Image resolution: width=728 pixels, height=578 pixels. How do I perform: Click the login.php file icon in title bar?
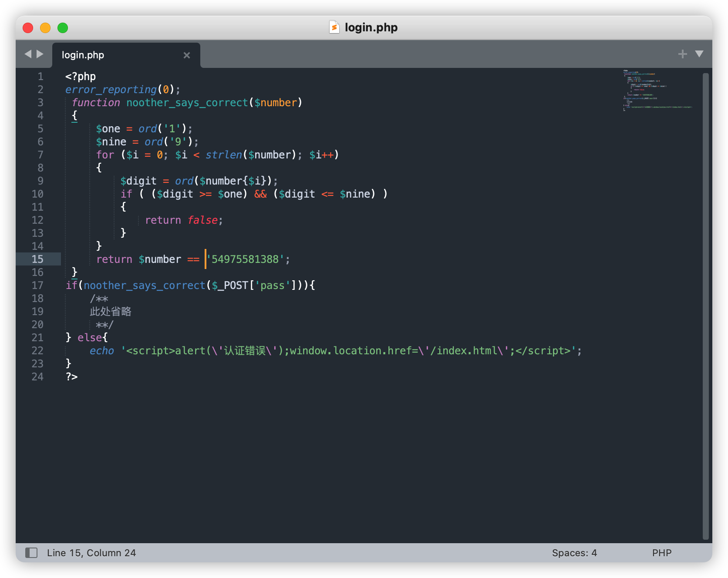[x=334, y=27]
